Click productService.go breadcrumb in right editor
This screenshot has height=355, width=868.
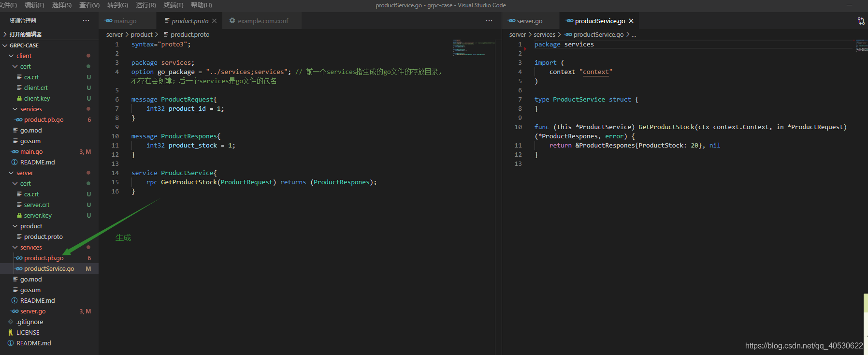tap(598, 34)
